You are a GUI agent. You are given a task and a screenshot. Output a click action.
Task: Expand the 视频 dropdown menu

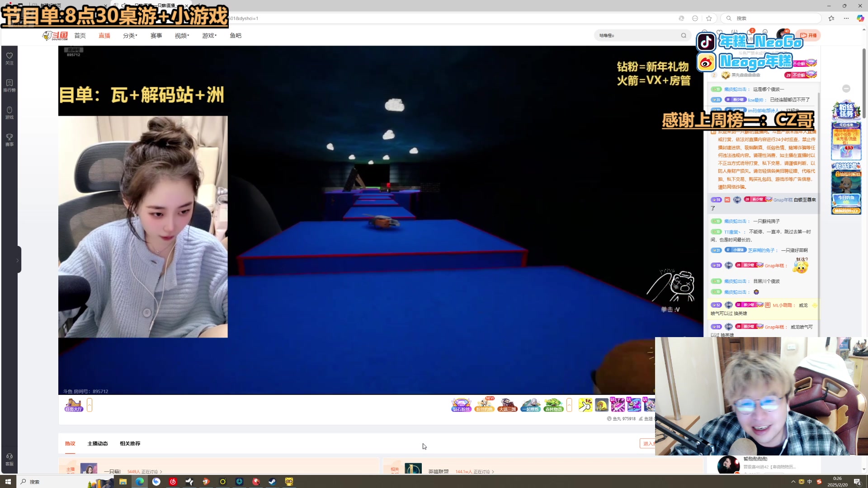coord(182,36)
